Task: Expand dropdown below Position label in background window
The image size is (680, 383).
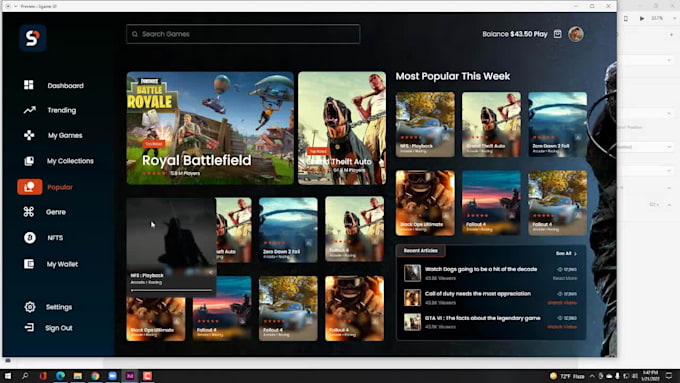Action: (670, 147)
